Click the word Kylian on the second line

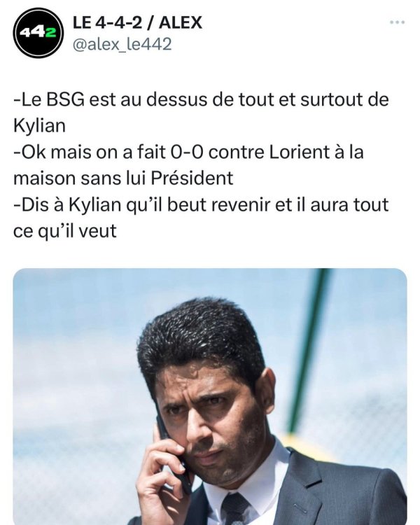click(39, 126)
